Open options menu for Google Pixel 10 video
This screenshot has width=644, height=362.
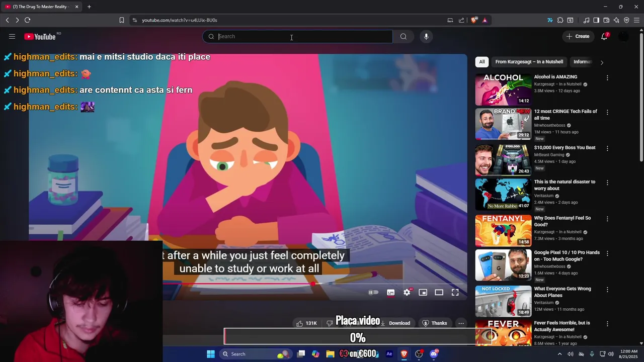point(607,253)
